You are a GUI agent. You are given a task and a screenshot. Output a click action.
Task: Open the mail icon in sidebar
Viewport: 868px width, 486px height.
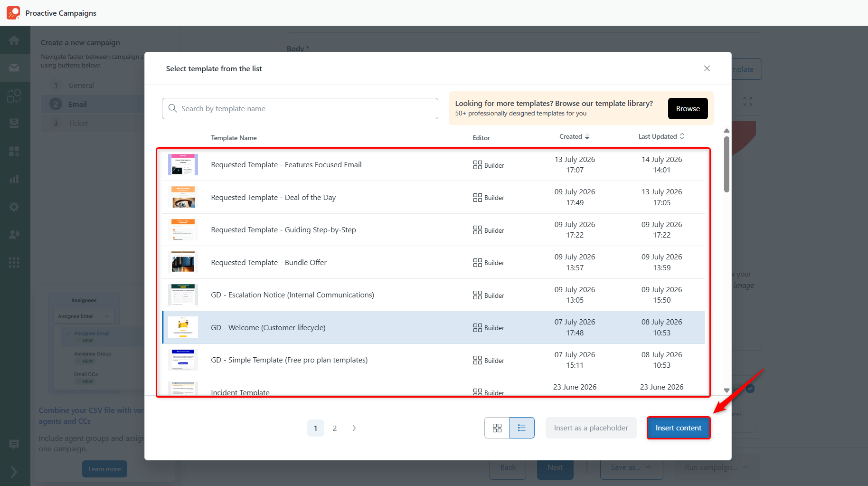pyautogui.click(x=14, y=68)
